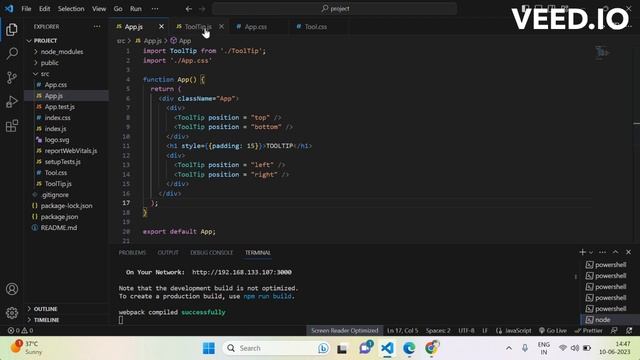Click Prettier in status bar

click(x=588, y=331)
